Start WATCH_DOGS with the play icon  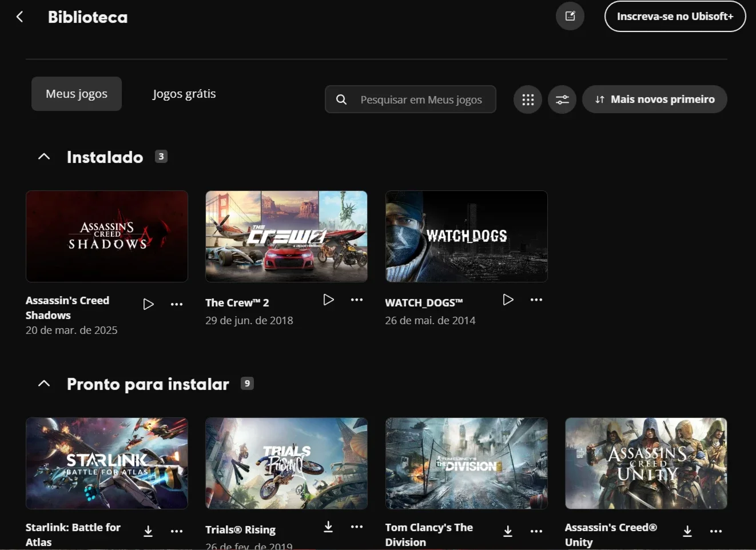click(508, 300)
